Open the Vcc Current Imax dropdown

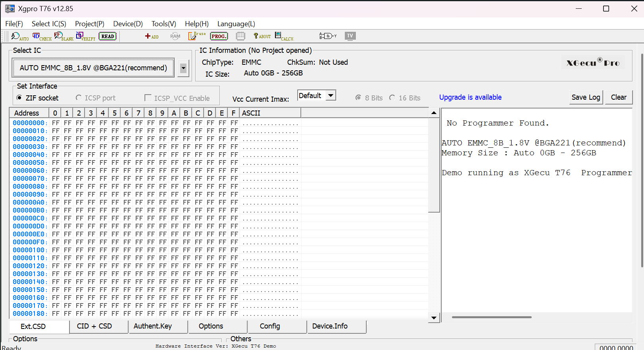click(x=331, y=96)
